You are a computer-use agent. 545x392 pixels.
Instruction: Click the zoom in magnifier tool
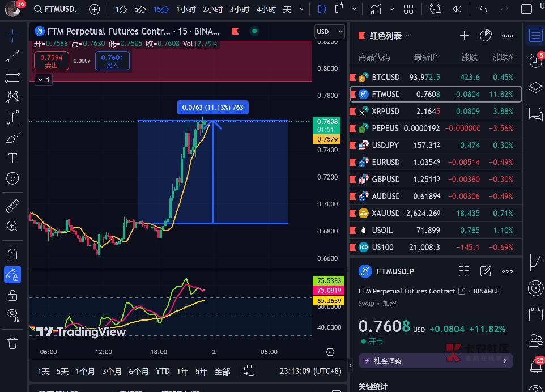coord(12,226)
